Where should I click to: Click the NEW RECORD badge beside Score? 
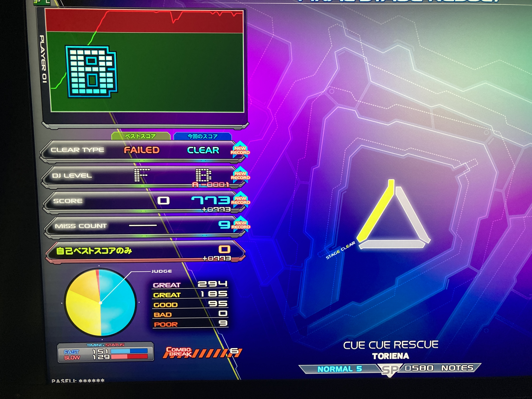[241, 200]
